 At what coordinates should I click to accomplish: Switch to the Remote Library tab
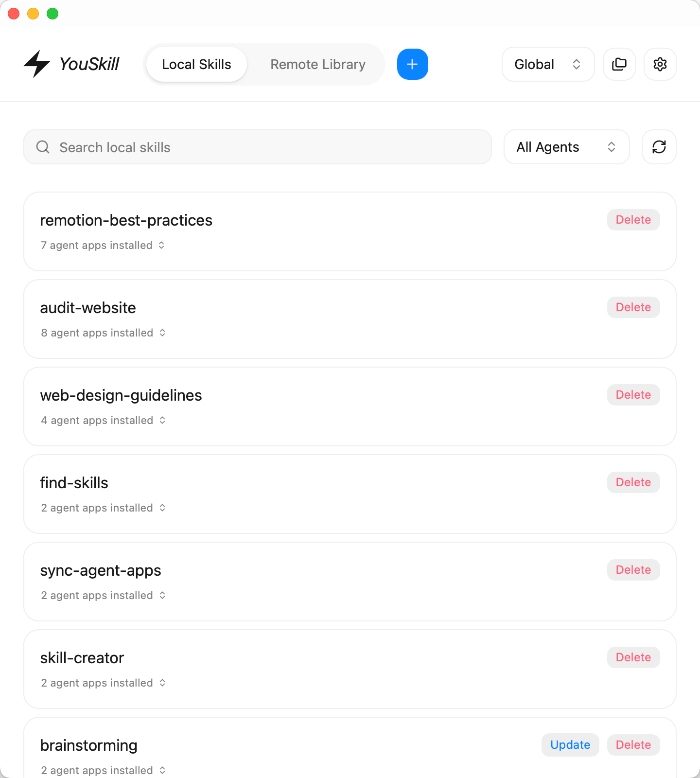(x=318, y=64)
